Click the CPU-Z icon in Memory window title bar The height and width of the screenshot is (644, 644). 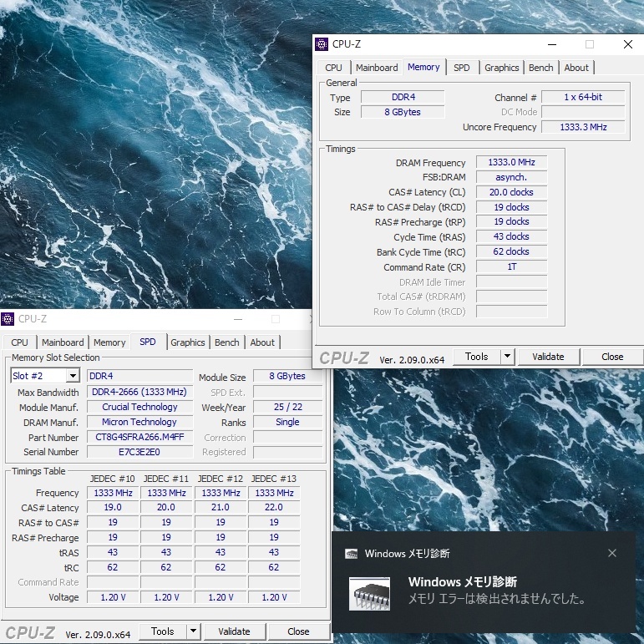click(322, 44)
